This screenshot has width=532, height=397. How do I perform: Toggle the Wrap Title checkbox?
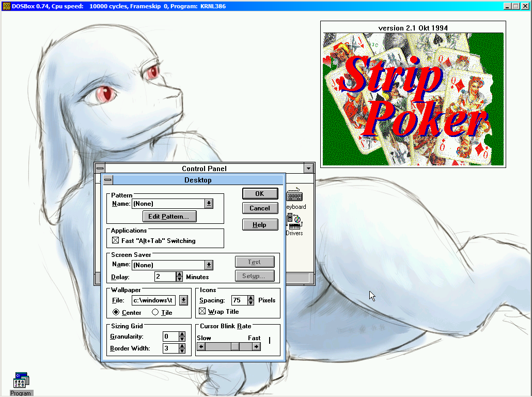(x=202, y=312)
